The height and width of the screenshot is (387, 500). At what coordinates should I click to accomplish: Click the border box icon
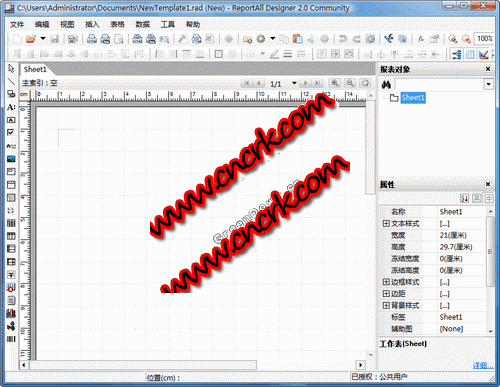click(219, 54)
